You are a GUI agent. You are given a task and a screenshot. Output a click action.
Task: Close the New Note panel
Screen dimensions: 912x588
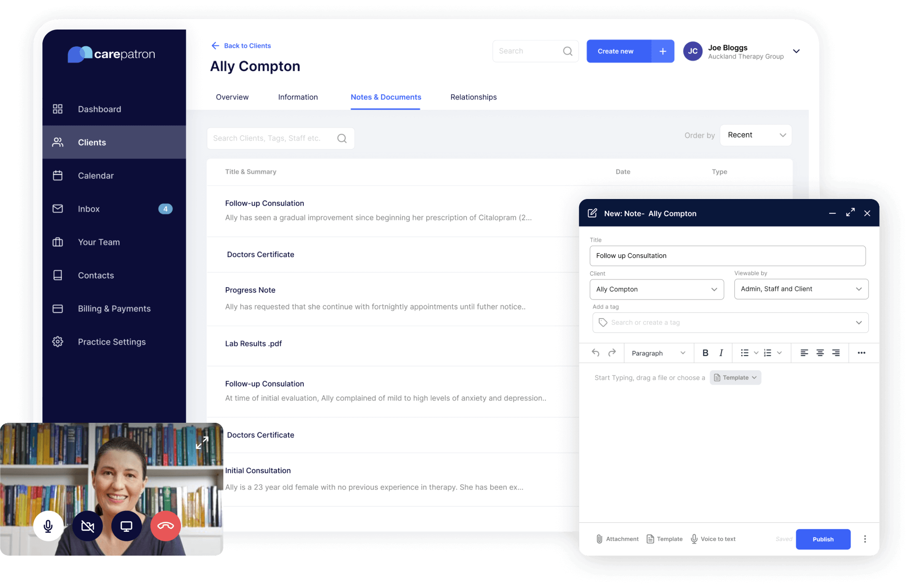pyautogui.click(x=867, y=213)
